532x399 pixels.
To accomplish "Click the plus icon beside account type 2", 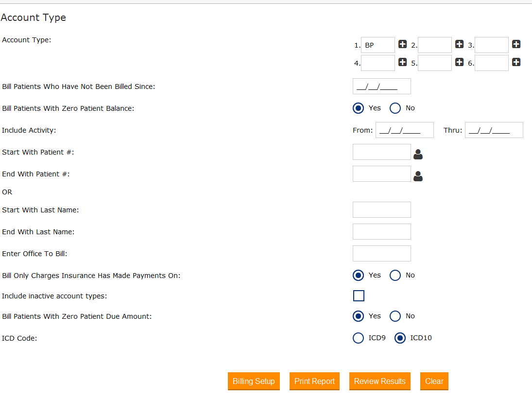I will [x=459, y=44].
